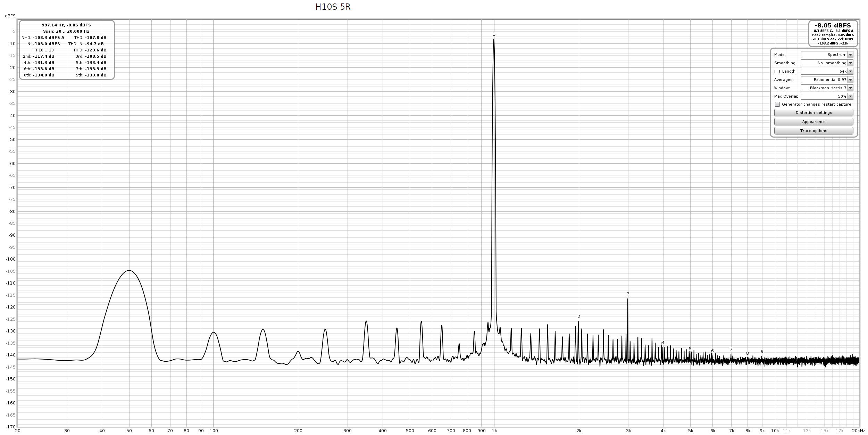
Task: Click the 20kHz frequency axis label
Action: click(858, 431)
